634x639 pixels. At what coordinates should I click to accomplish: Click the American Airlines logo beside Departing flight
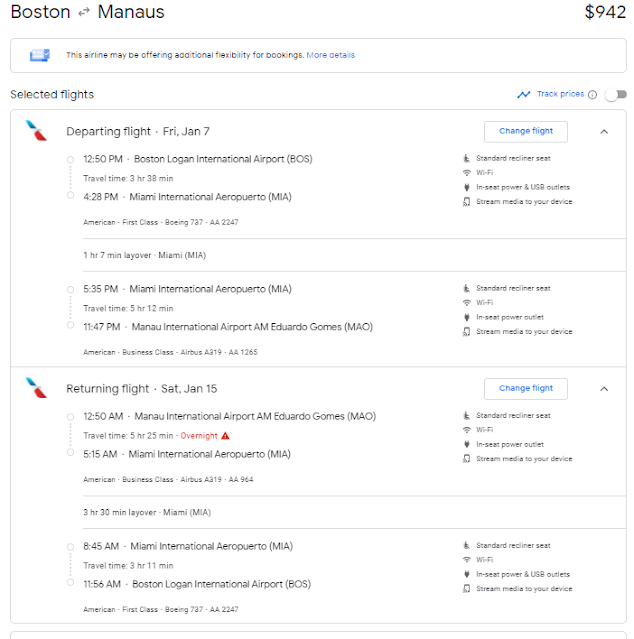pyautogui.click(x=36, y=130)
